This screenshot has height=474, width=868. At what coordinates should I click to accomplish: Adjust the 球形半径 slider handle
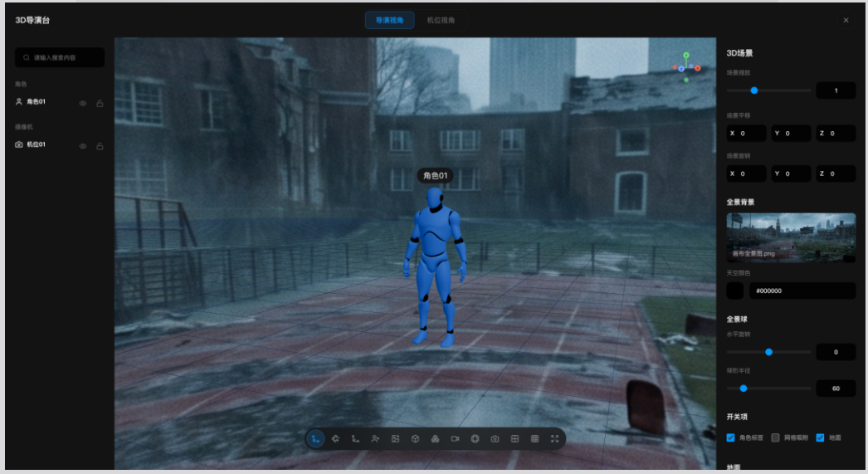[744, 388]
